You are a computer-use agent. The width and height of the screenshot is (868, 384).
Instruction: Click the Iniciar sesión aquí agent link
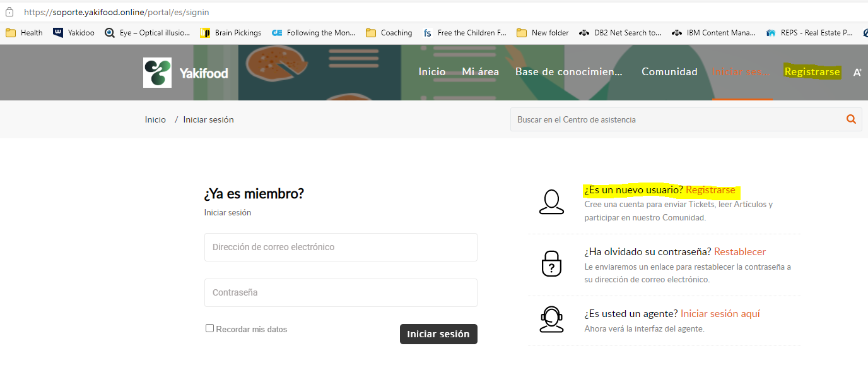click(720, 314)
